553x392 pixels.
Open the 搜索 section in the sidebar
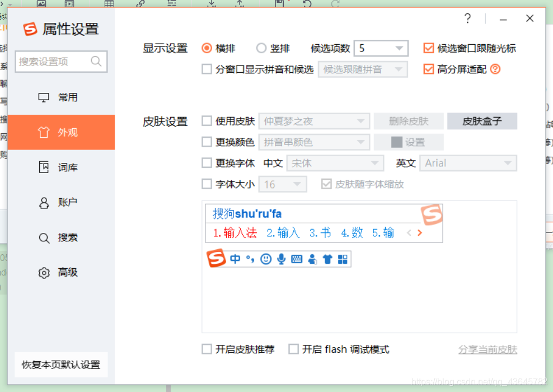point(61,237)
